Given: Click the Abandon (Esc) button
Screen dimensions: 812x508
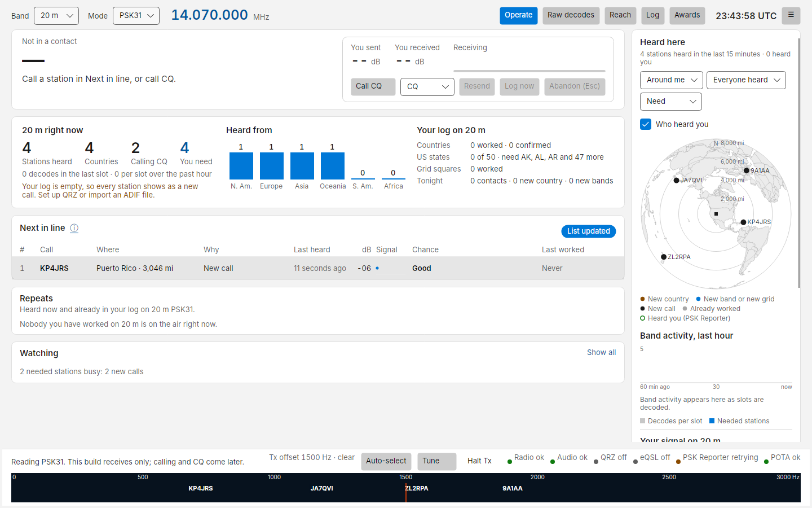Looking at the screenshot, I should click(575, 86).
